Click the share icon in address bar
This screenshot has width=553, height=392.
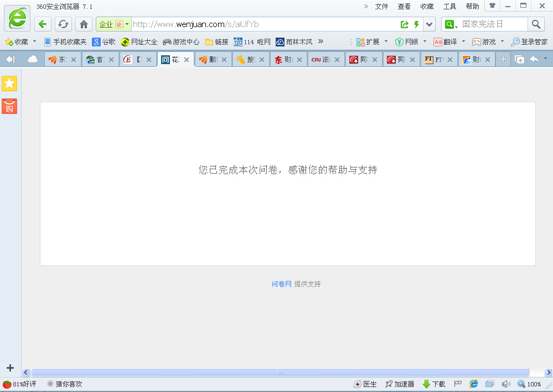pos(405,24)
